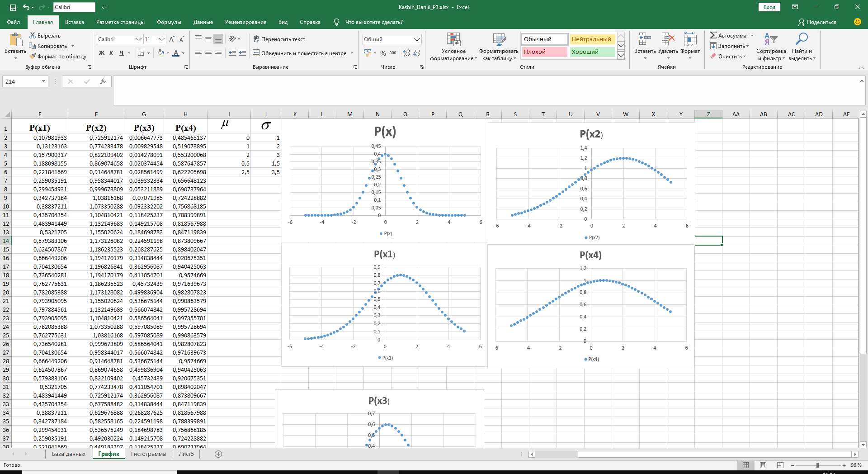Click Insert cells (Вставить) in Ячейки group
This screenshot has height=474, width=868.
645,46
